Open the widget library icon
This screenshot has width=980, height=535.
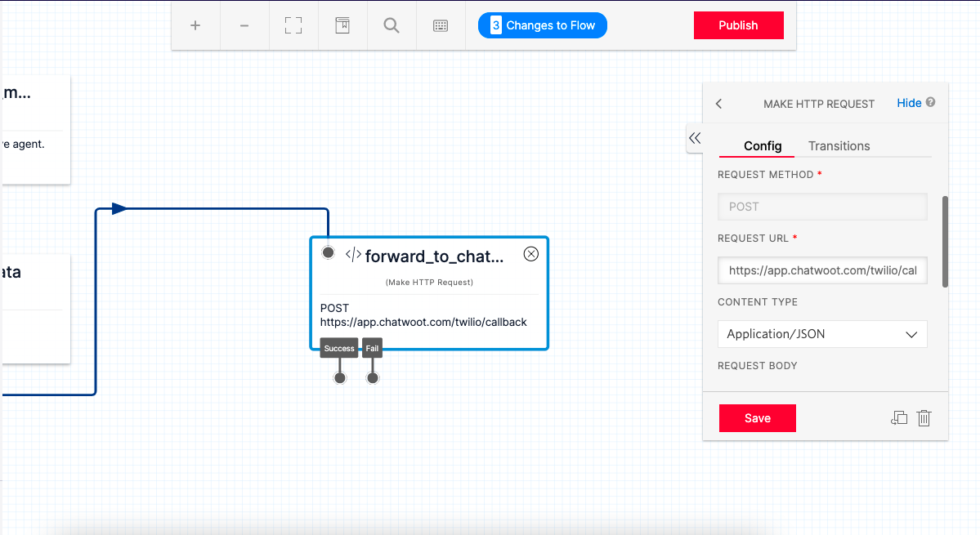click(x=342, y=25)
